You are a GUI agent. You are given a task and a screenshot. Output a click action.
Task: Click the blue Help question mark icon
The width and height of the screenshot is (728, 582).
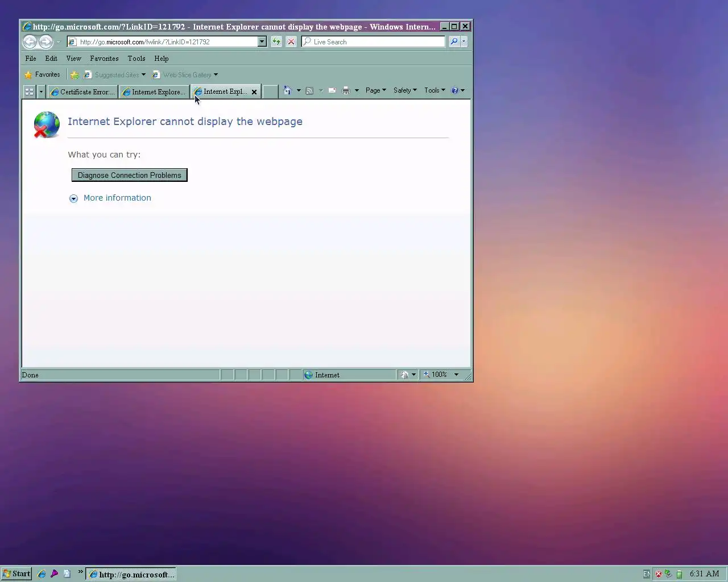[455, 90]
